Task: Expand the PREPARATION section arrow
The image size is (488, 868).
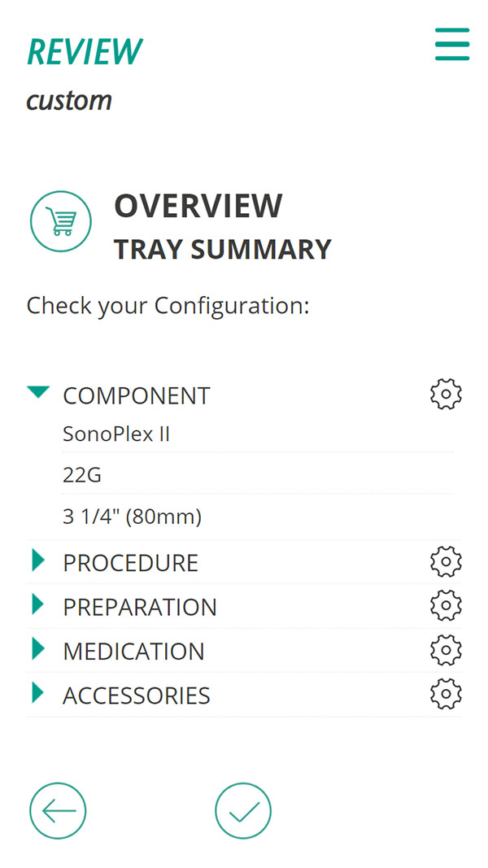Action: [x=37, y=604]
